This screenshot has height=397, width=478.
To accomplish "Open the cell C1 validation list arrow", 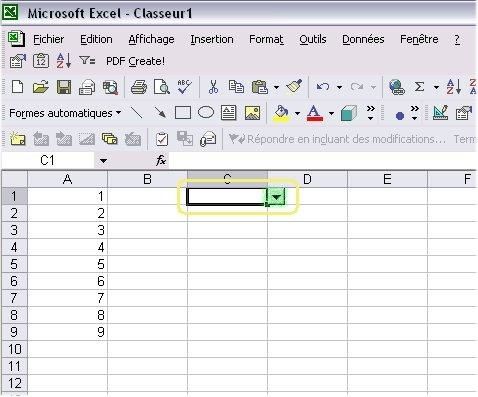I will pos(276,197).
